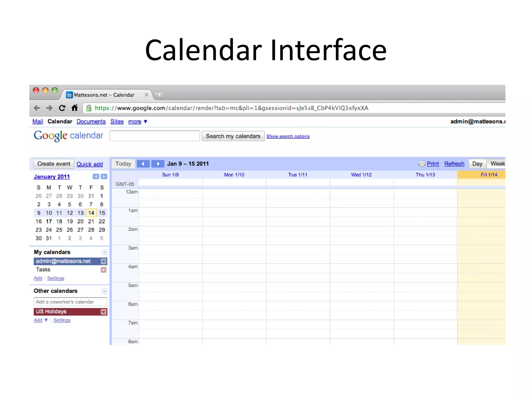Click the Jan 9 – 15 2011 date range
The image size is (532, 399).
[188, 164]
